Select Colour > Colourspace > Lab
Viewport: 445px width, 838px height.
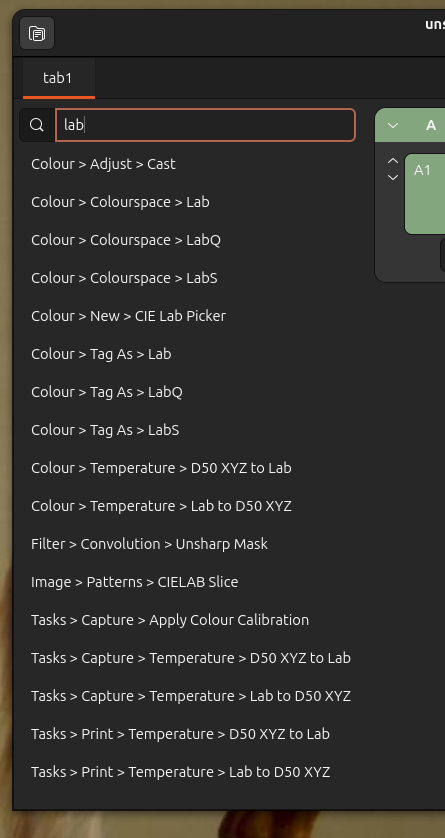pyautogui.click(x=120, y=202)
